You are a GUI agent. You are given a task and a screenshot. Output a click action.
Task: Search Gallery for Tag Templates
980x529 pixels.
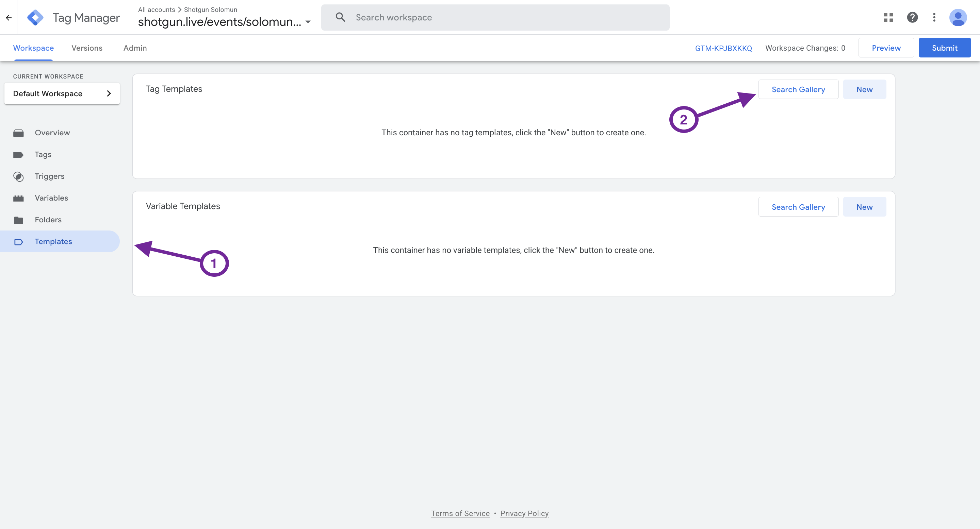[798, 89]
